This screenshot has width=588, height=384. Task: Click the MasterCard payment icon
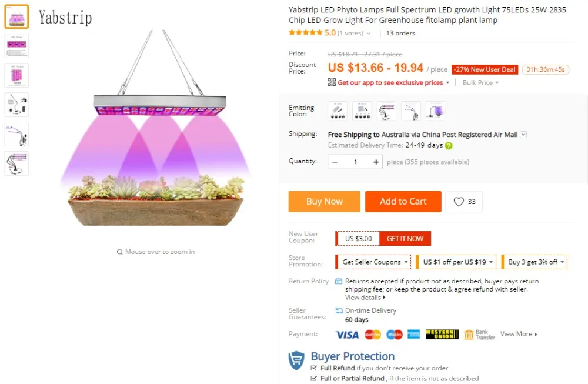tap(373, 335)
